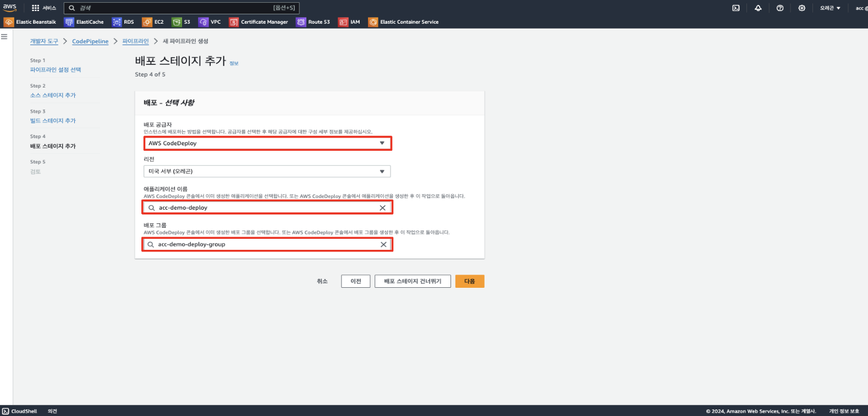
Task: Open CloudShell in the footer
Action: click(20, 411)
